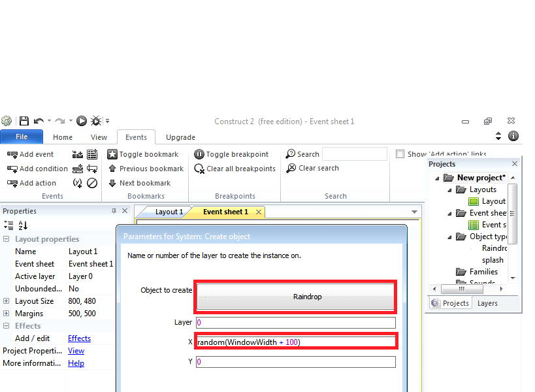Click Add action button
Screen dimensions: 535x392
(x=31, y=183)
